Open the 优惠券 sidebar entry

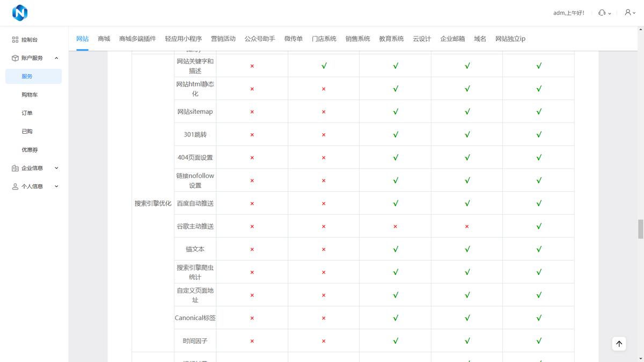pyautogui.click(x=31, y=149)
